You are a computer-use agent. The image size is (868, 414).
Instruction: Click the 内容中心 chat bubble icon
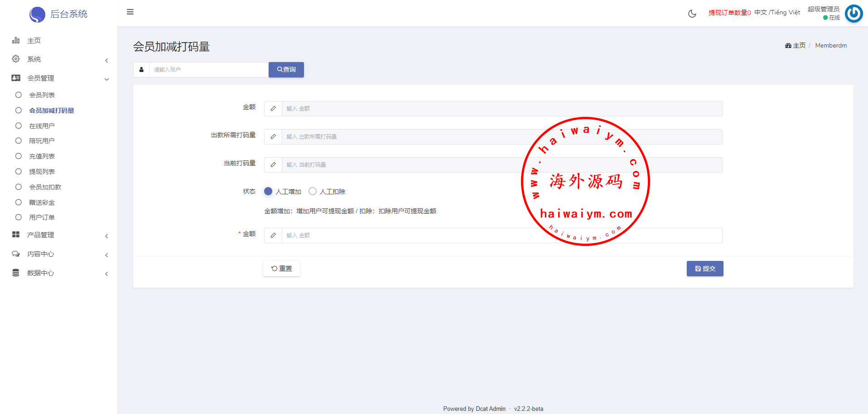16,254
